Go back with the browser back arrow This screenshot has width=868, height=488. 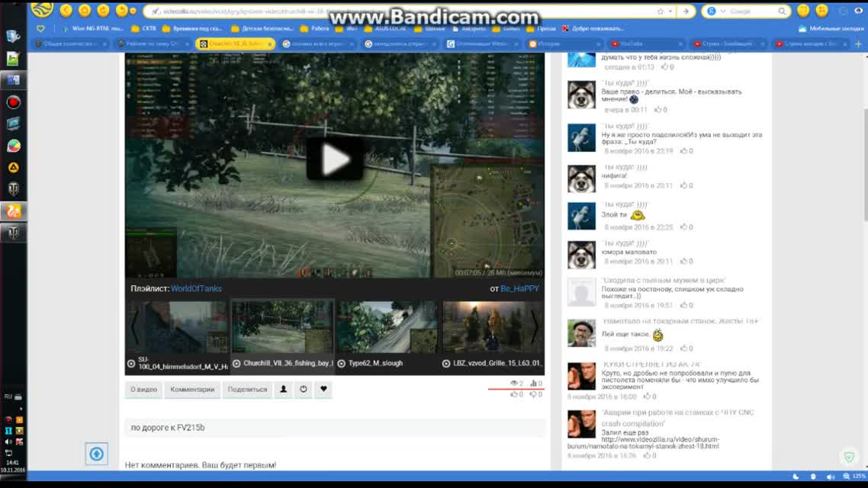coord(66,11)
